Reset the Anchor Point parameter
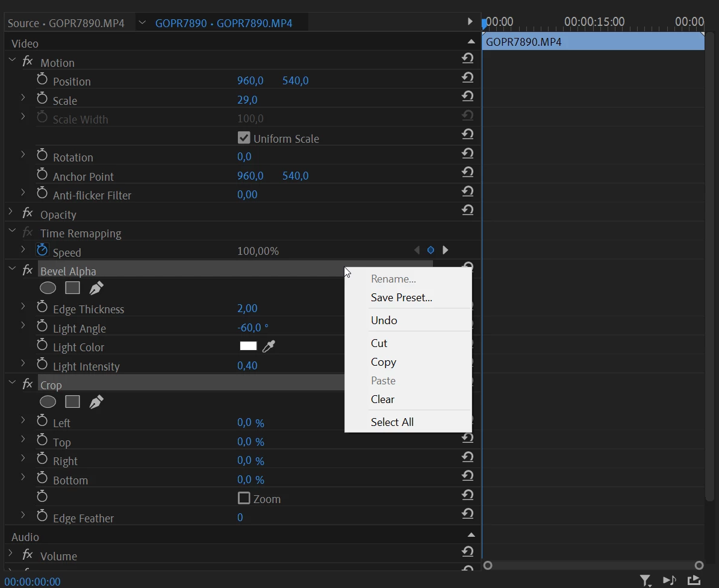 467,172
